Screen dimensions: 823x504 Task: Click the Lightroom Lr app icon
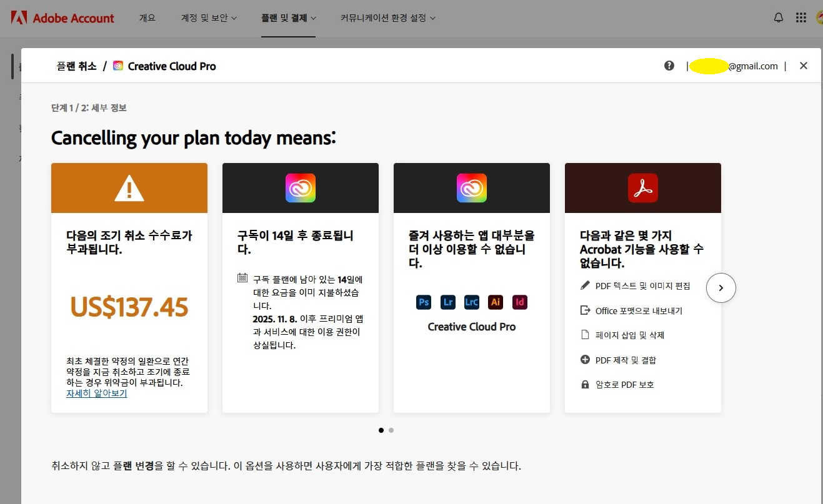(x=447, y=302)
